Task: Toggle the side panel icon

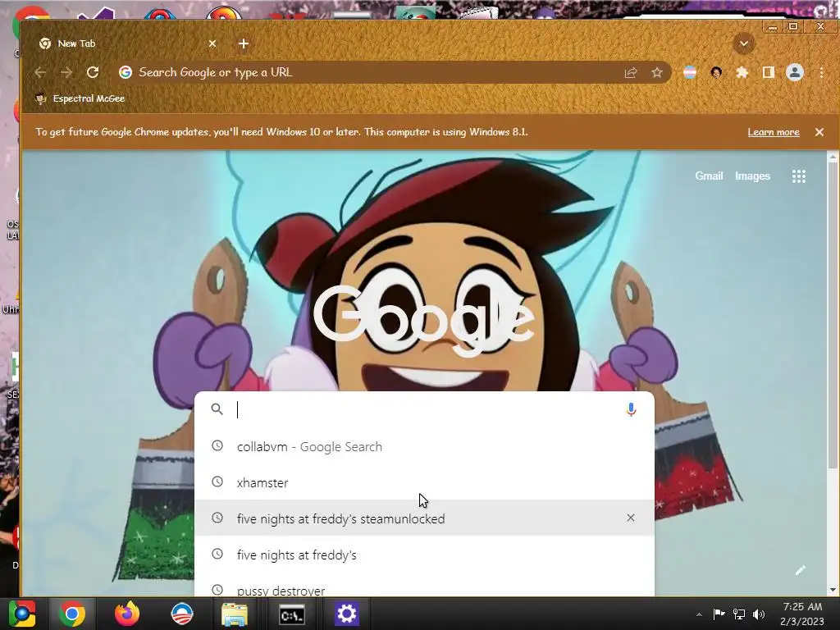Action: (x=768, y=72)
